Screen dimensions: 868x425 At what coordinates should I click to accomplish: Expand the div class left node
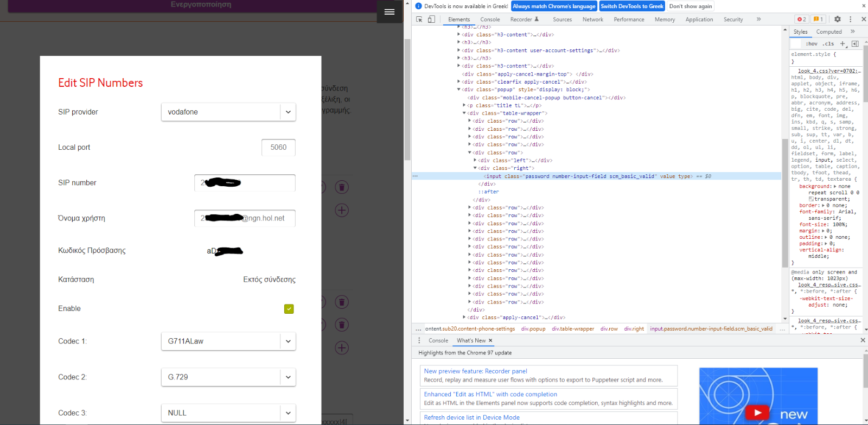pyautogui.click(x=475, y=160)
